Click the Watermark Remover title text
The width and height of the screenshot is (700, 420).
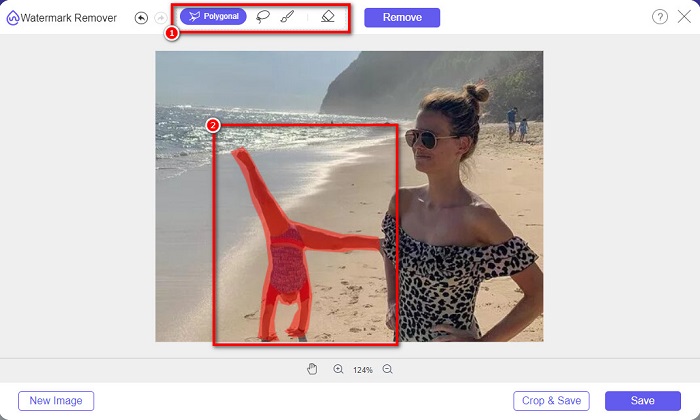70,18
